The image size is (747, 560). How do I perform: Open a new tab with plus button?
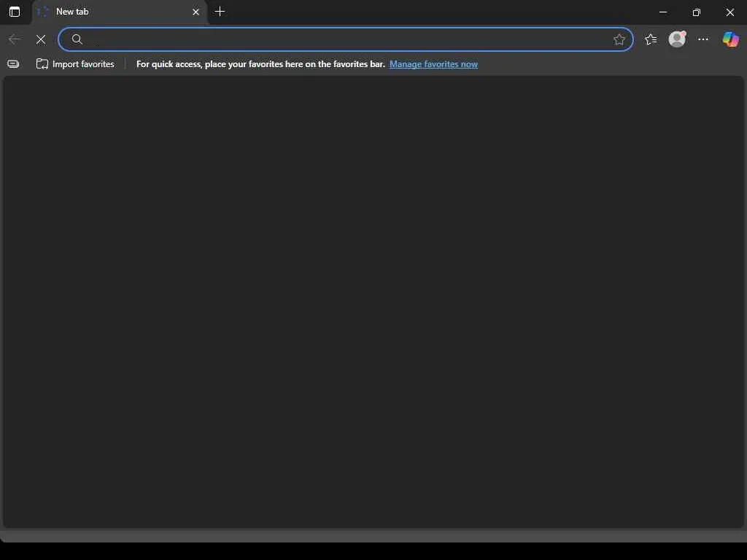(x=220, y=12)
